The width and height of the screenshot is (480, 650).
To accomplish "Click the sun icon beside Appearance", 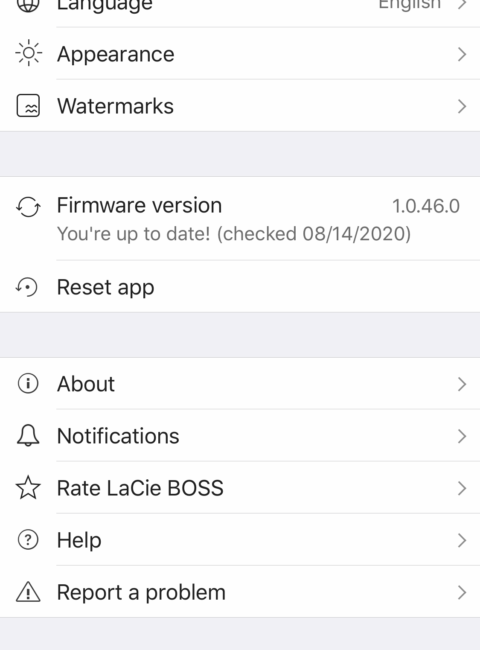I will [29, 53].
